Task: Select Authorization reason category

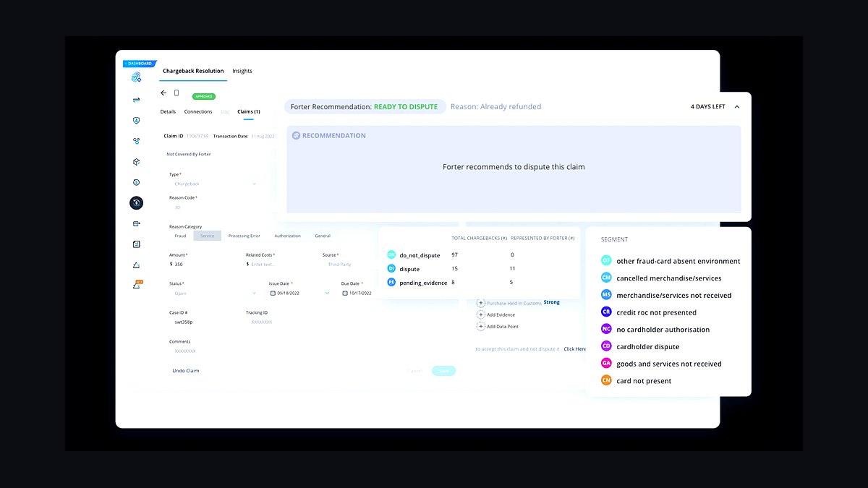Action: tap(287, 236)
